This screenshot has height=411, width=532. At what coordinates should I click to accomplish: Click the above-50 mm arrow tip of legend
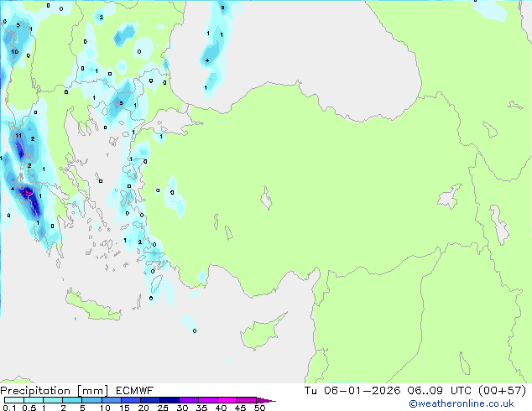tap(266, 400)
